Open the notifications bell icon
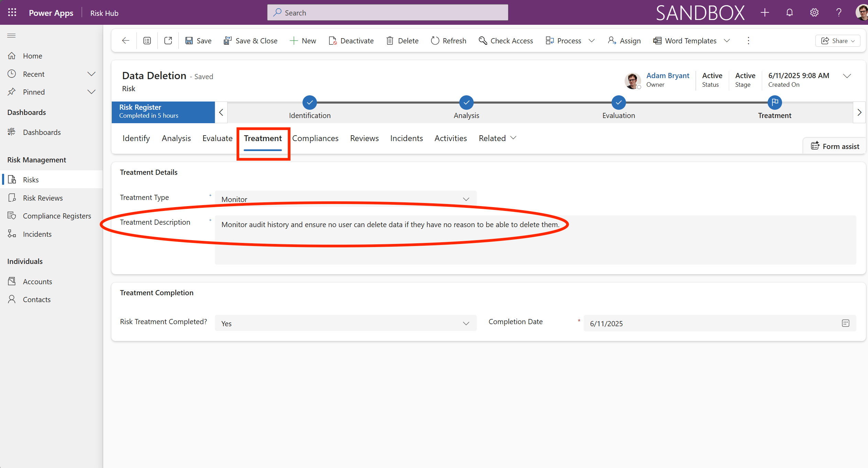 click(x=790, y=13)
